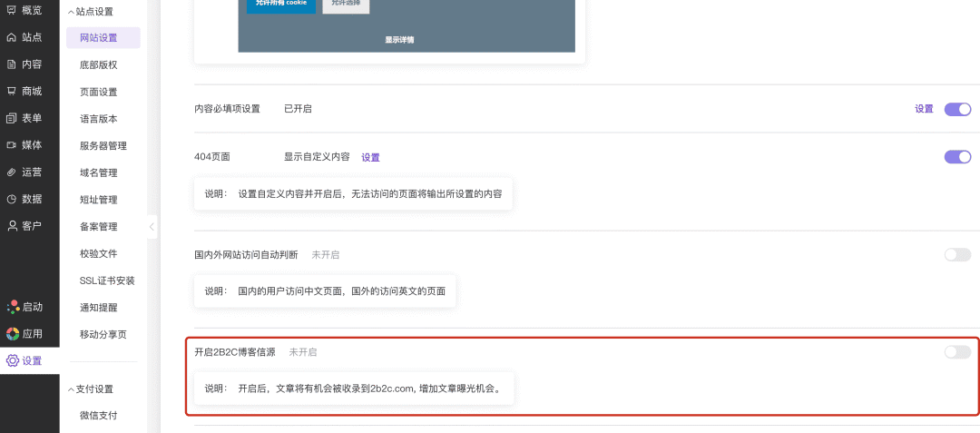Go to 服务器管理
980x433 pixels.
click(103, 145)
